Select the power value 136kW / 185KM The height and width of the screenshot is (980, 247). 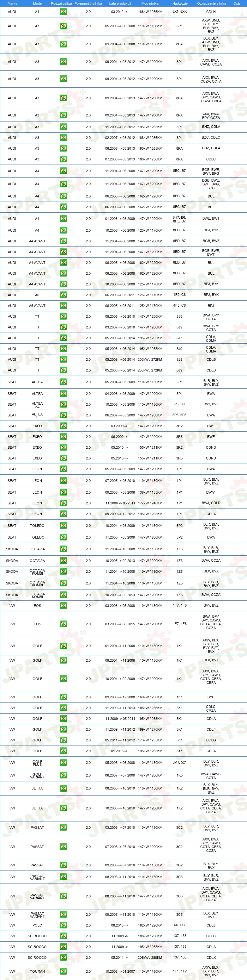point(150,492)
